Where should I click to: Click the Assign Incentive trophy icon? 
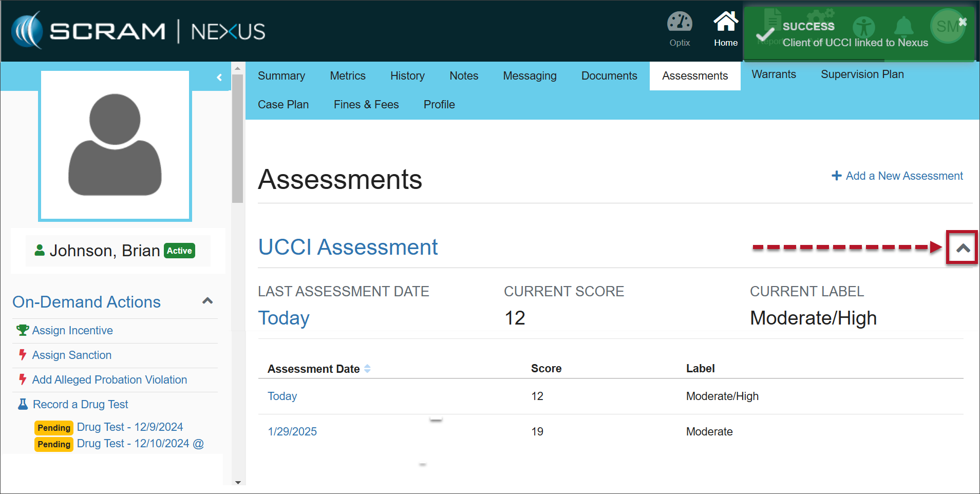click(x=22, y=330)
